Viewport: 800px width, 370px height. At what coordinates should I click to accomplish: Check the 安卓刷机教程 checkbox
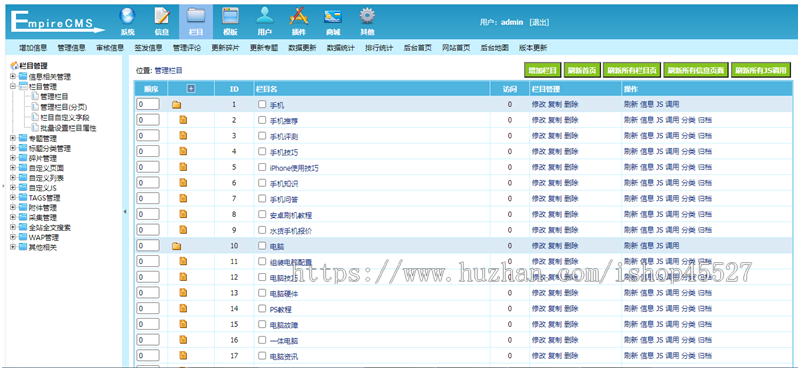point(262,214)
